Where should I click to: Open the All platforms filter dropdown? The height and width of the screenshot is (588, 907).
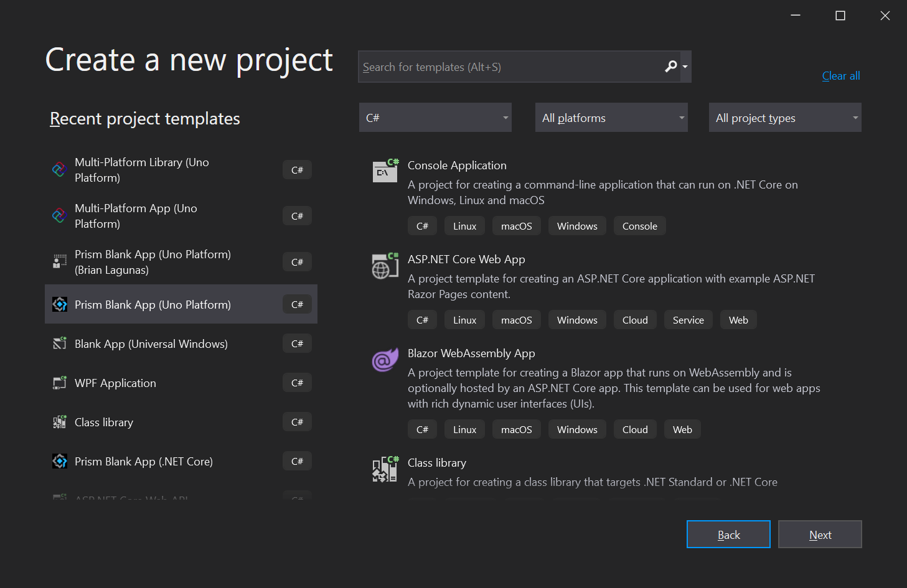point(611,118)
